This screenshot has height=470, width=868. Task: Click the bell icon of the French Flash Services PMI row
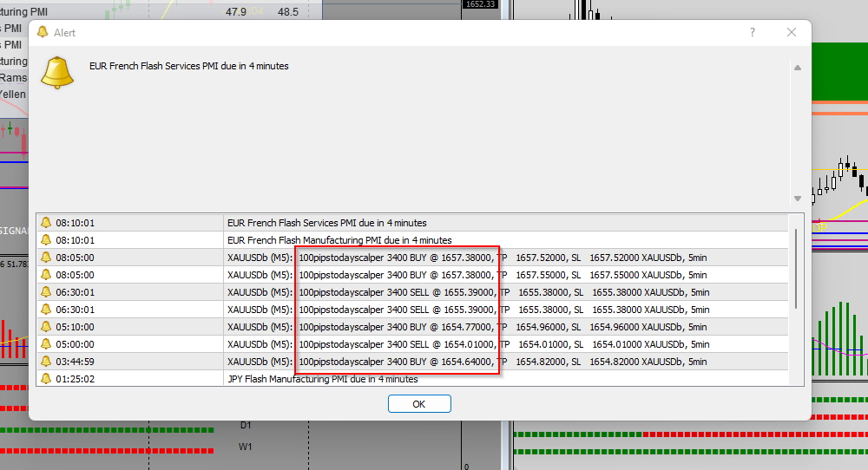(x=46, y=222)
